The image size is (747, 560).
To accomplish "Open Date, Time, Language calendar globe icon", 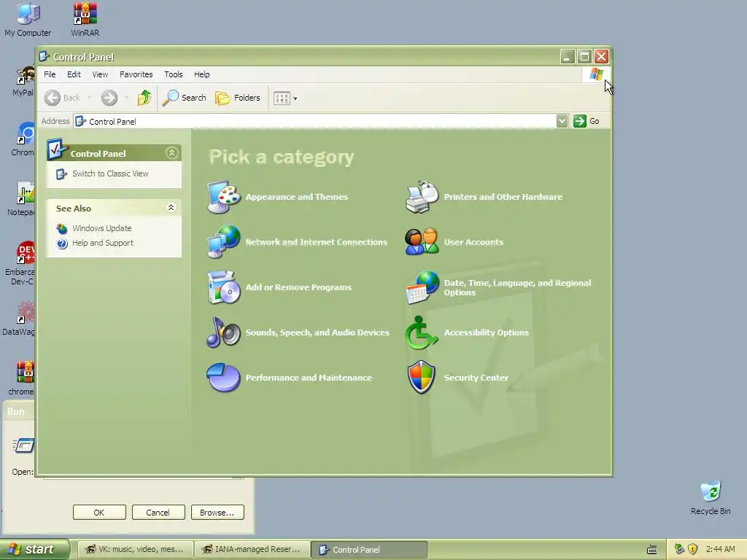I will pyautogui.click(x=422, y=287).
